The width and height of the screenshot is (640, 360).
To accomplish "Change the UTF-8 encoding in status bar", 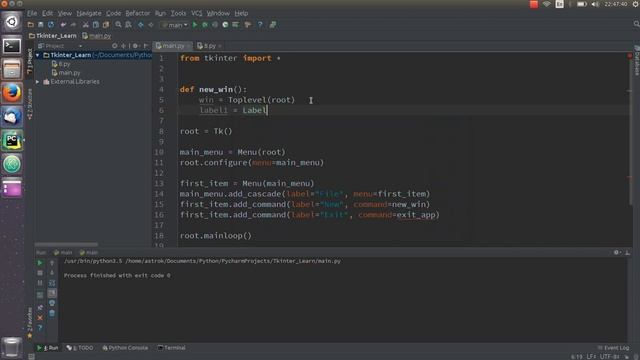I will (x=610, y=357).
